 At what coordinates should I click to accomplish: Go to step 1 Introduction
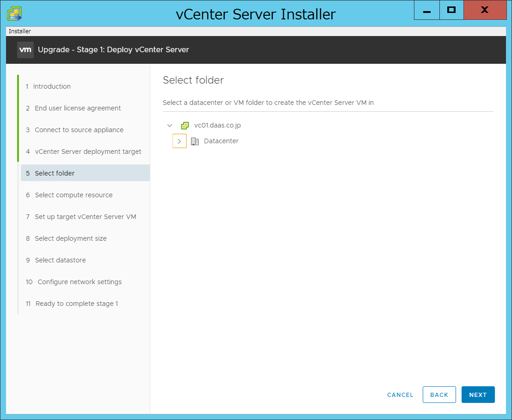(48, 86)
